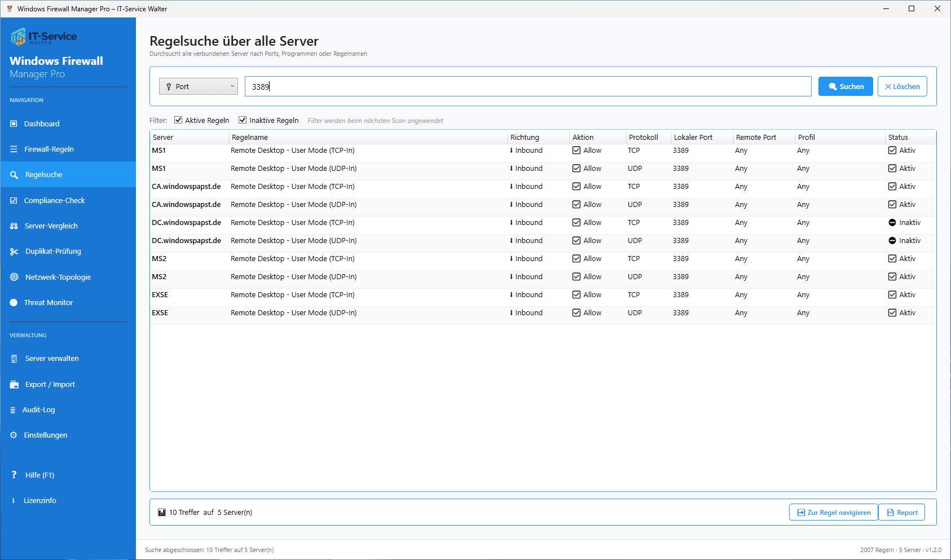Viewport: 951px width, 560px height.
Task: Open Server verwalten in the sidebar
Action: pos(51,359)
